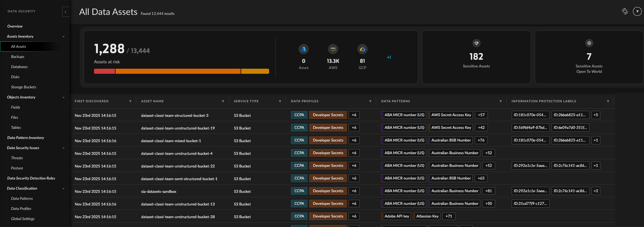Select the GCP cloud provider icon
This screenshot has width=644, height=227.
click(x=362, y=49)
